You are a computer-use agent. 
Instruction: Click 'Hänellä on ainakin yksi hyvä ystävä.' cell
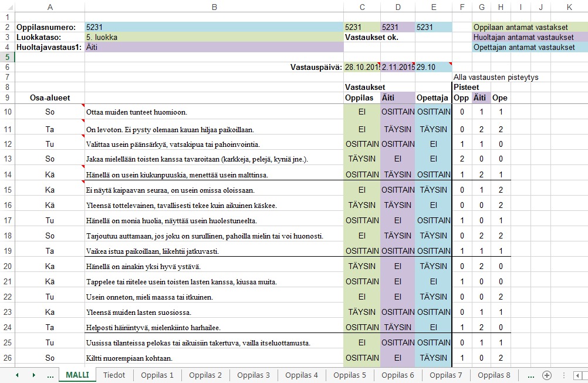pos(214,266)
